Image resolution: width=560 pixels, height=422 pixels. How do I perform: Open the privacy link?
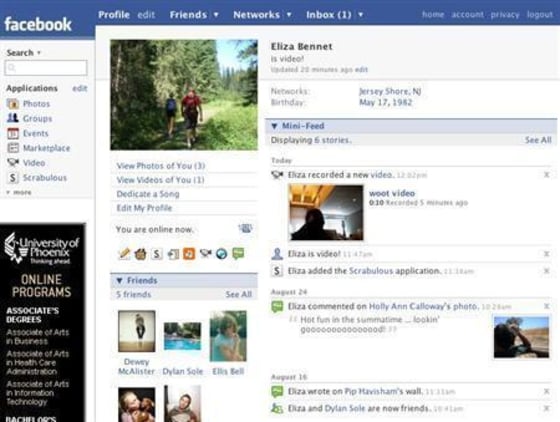pos(505,14)
